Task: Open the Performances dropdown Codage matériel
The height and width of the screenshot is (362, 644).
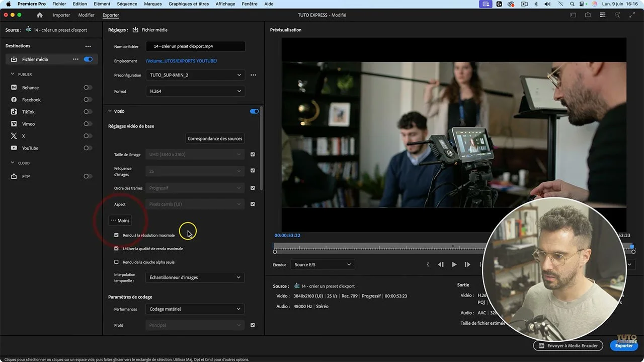Action: coord(195,309)
